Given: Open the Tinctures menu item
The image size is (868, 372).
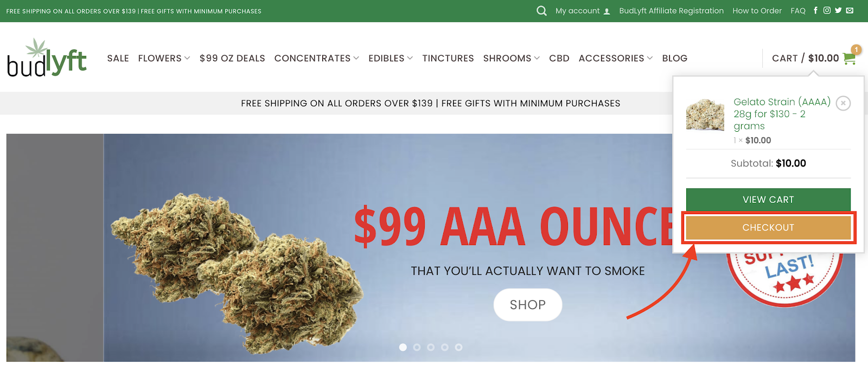Looking at the screenshot, I should point(448,58).
